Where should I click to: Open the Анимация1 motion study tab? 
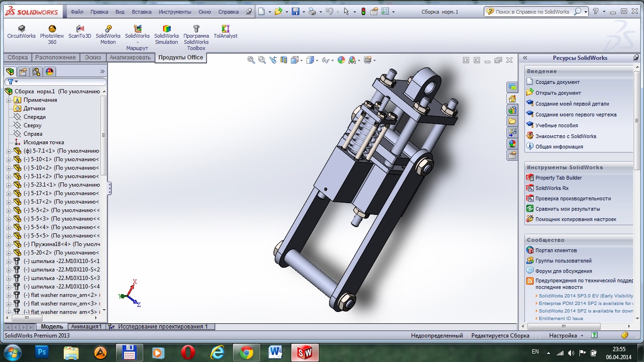tap(86, 326)
